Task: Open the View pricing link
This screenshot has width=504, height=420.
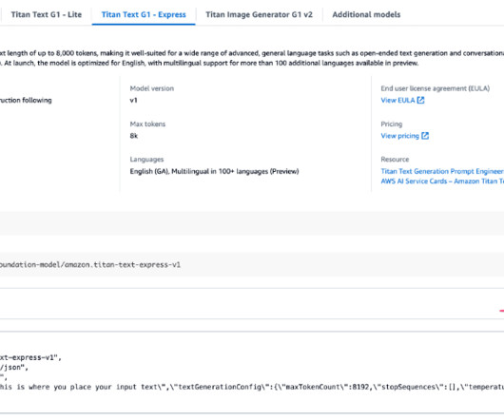Action: pos(399,136)
